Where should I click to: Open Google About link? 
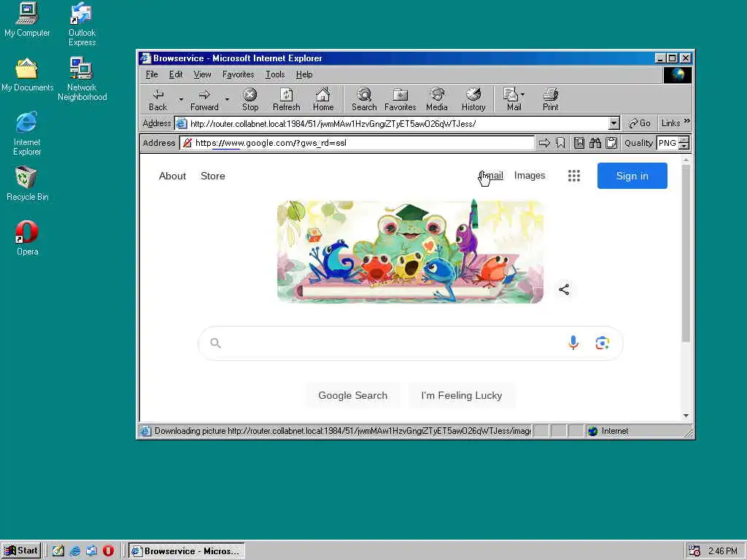pos(172,176)
